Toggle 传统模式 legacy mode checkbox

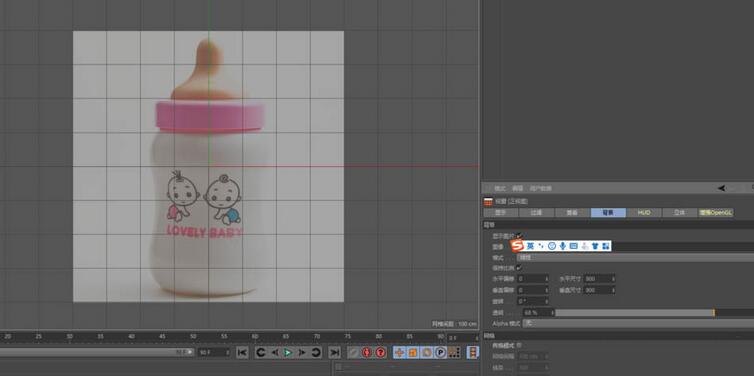point(519,345)
